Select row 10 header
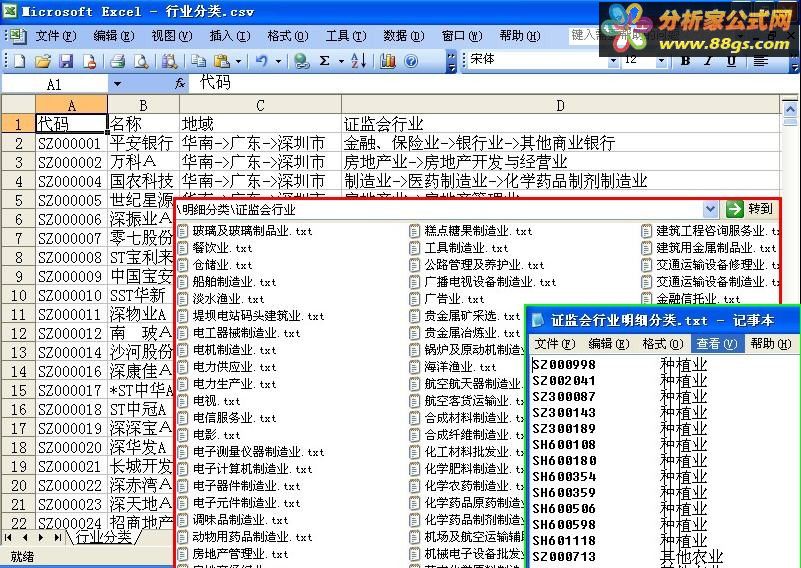The height and width of the screenshot is (568, 801). [x=18, y=295]
